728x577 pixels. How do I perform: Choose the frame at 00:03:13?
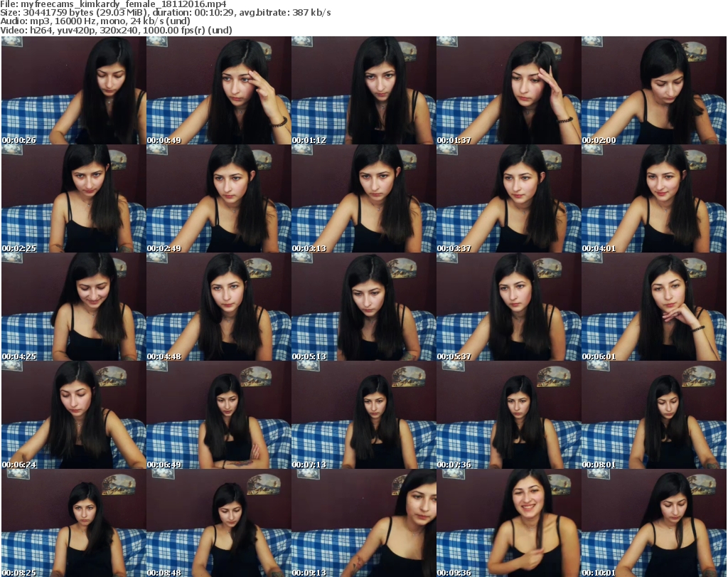pos(364,198)
